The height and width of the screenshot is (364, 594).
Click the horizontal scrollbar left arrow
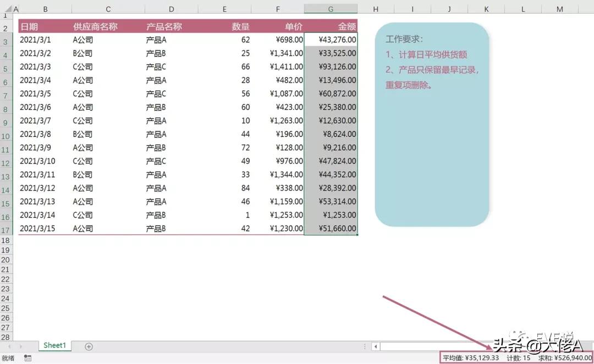pyautogui.click(x=376, y=346)
